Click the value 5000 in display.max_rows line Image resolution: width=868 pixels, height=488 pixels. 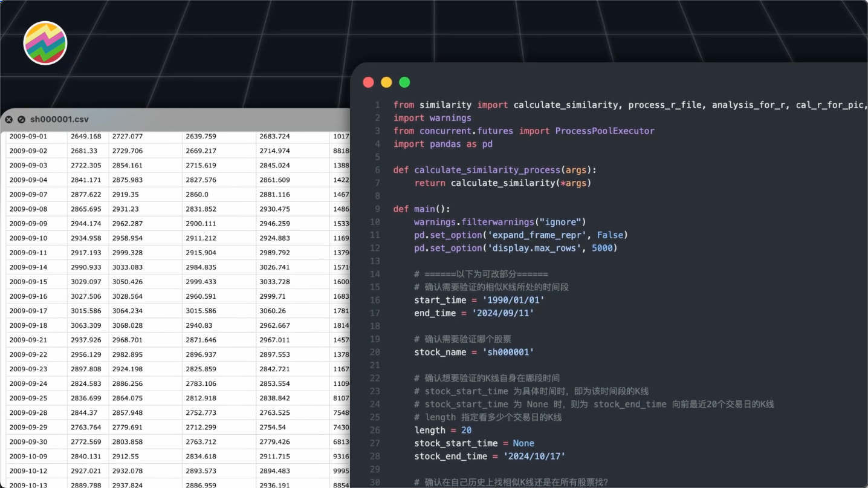coord(602,248)
